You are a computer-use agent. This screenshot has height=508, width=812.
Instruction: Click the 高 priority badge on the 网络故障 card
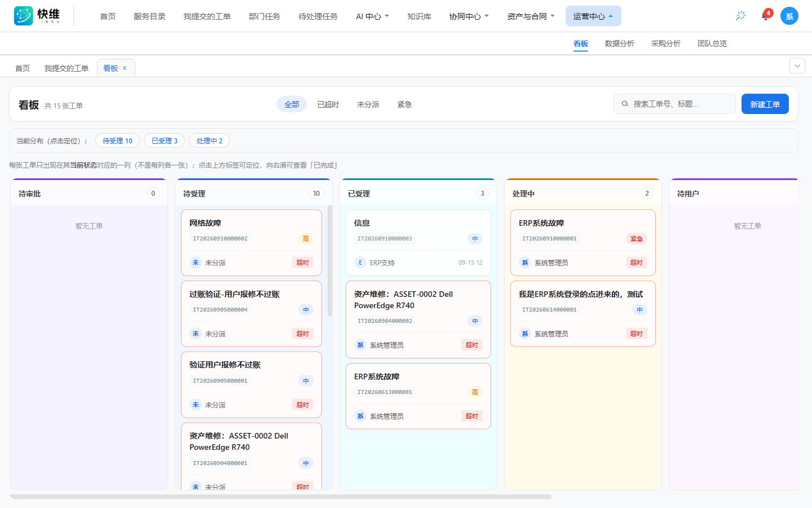tap(306, 239)
